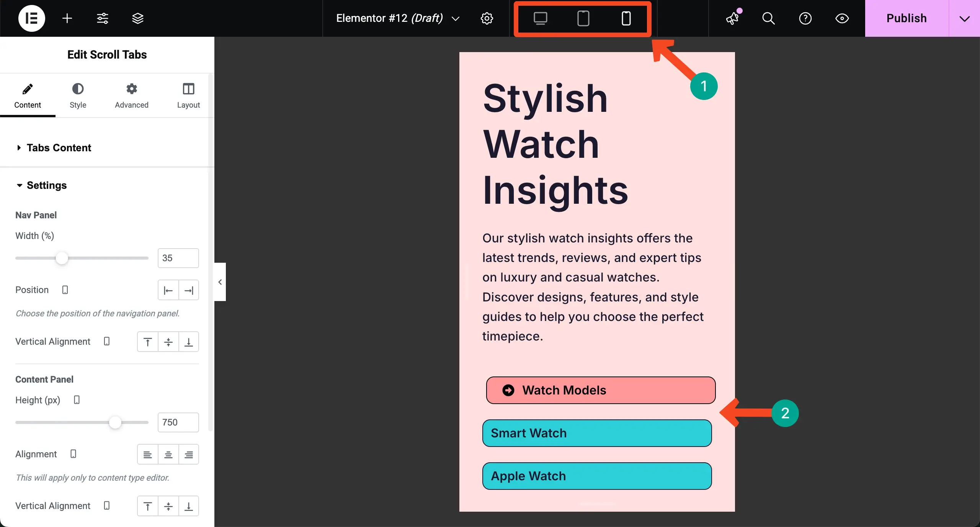Align nav panel vertically to top
Screen dimensions: 980x527
[x=148, y=342]
